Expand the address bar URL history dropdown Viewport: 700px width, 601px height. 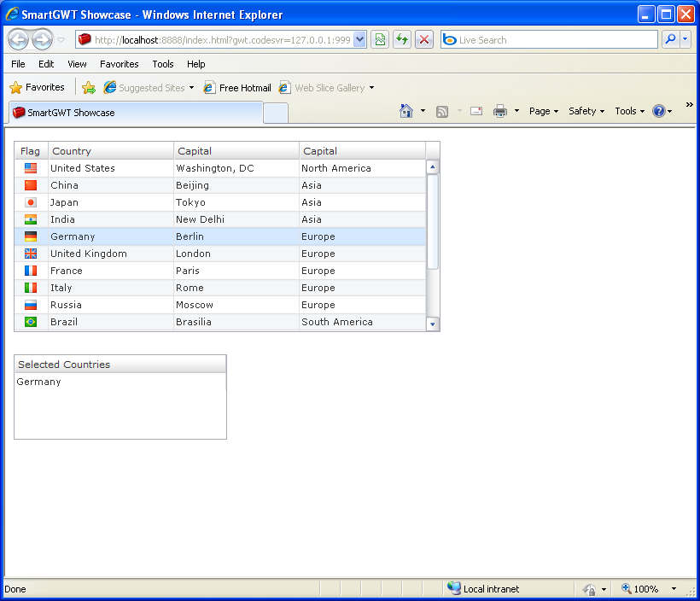(360, 40)
